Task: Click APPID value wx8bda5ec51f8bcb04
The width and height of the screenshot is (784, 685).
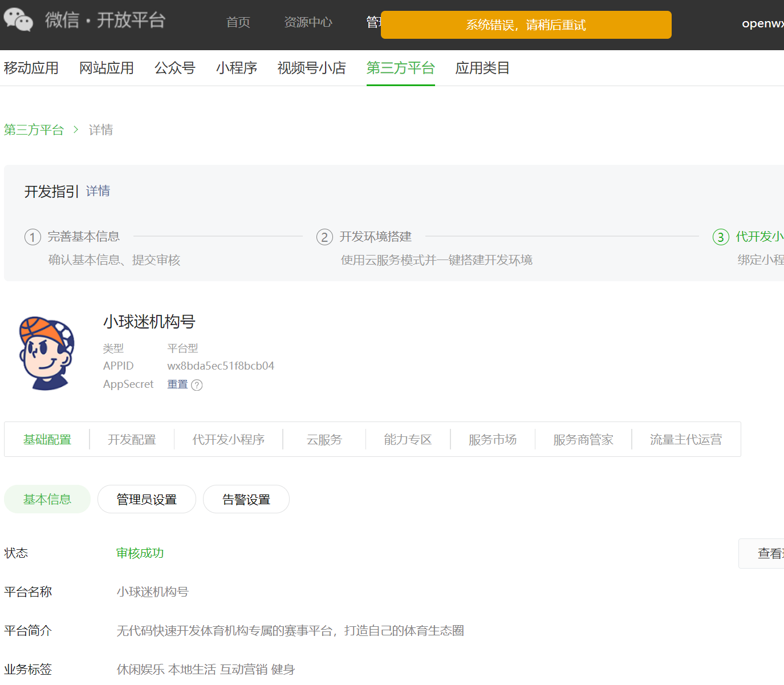Action: [221, 366]
